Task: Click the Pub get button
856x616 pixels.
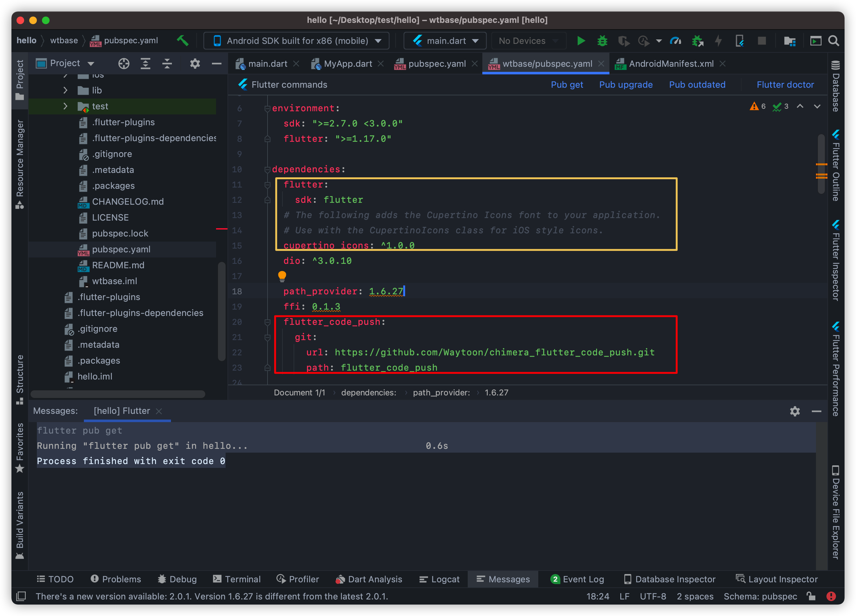Action: point(566,85)
